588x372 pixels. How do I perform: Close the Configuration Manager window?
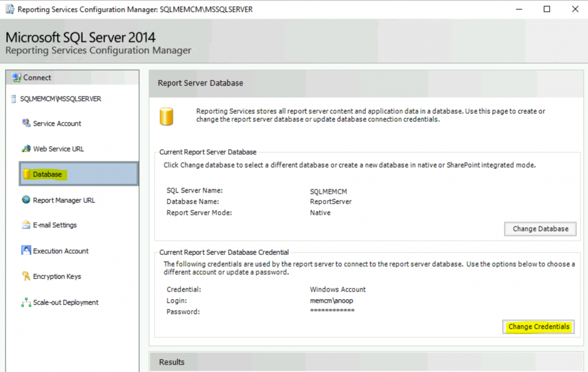coord(575,9)
